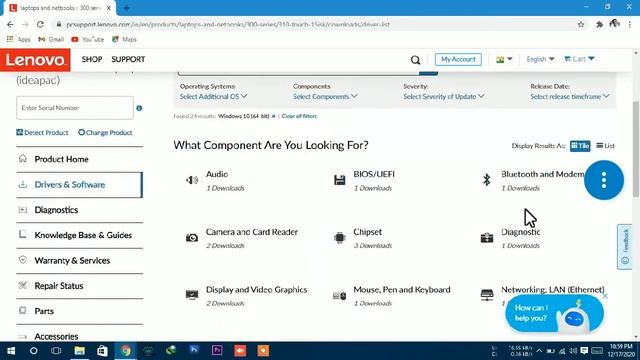
Task: Open the How can I help you chatbot
Action: (x=554, y=313)
